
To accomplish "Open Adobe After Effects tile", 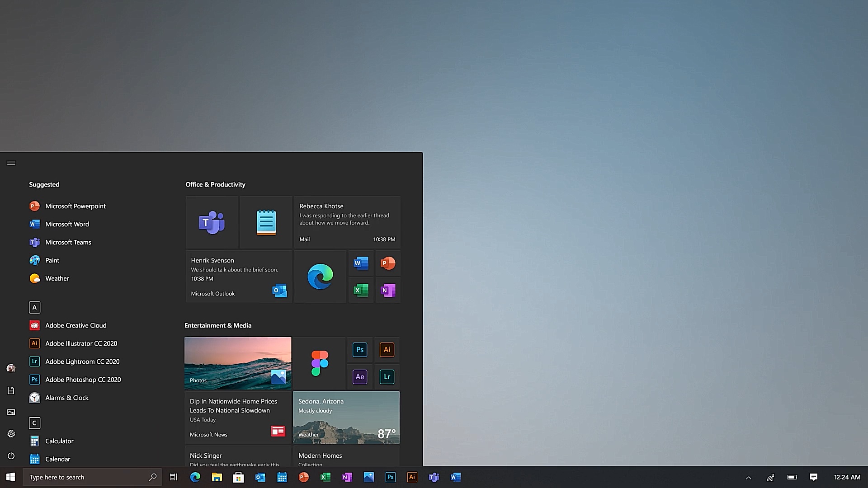I will (x=360, y=376).
